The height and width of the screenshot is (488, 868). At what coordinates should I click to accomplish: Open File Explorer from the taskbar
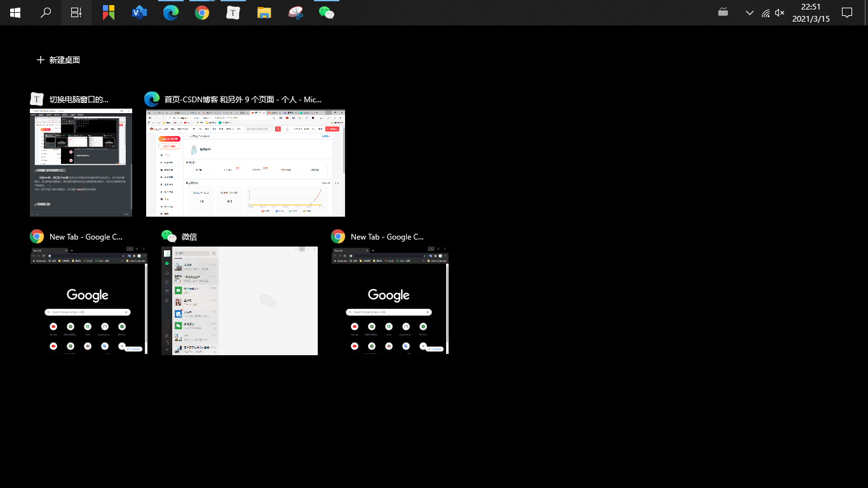pos(264,13)
